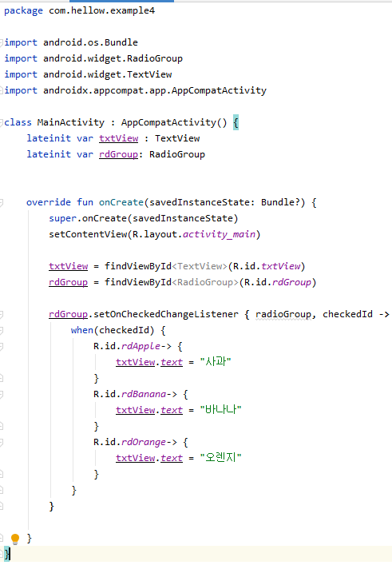Click the setOnCheckedChangeListener method name
This screenshot has width=392, height=569.
click(166, 314)
